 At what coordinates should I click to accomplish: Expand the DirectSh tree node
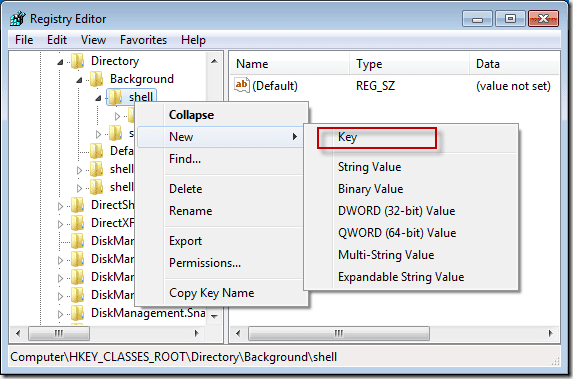click(60, 206)
